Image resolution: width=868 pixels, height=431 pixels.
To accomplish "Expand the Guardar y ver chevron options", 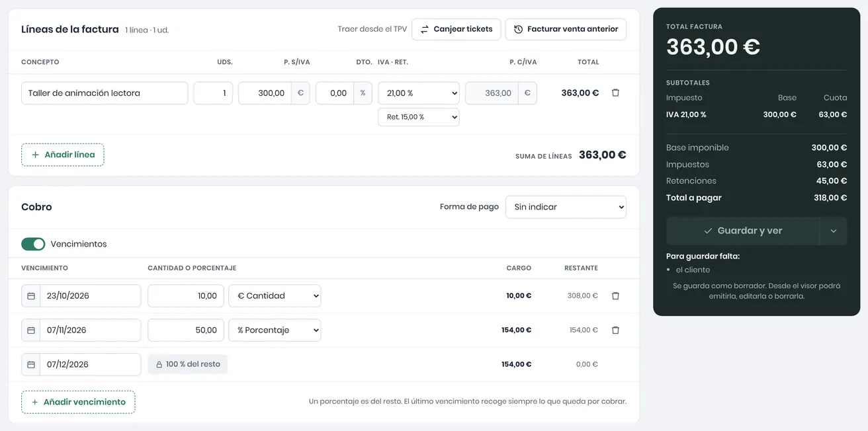I will click(x=834, y=231).
